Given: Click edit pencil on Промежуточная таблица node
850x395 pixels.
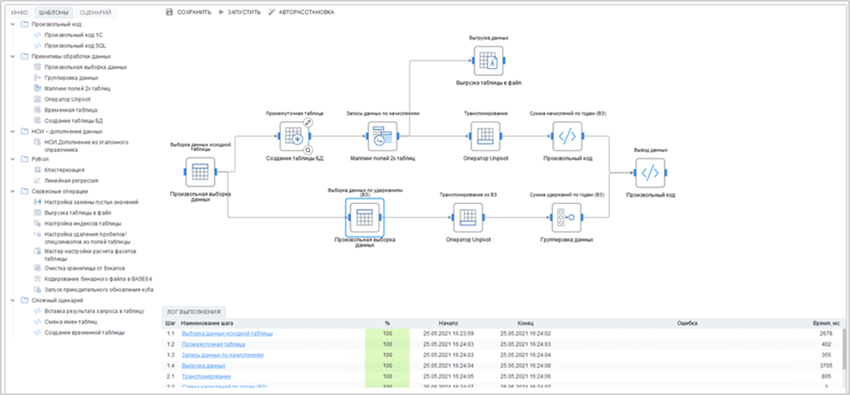Looking at the screenshot, I should (308, 122).
